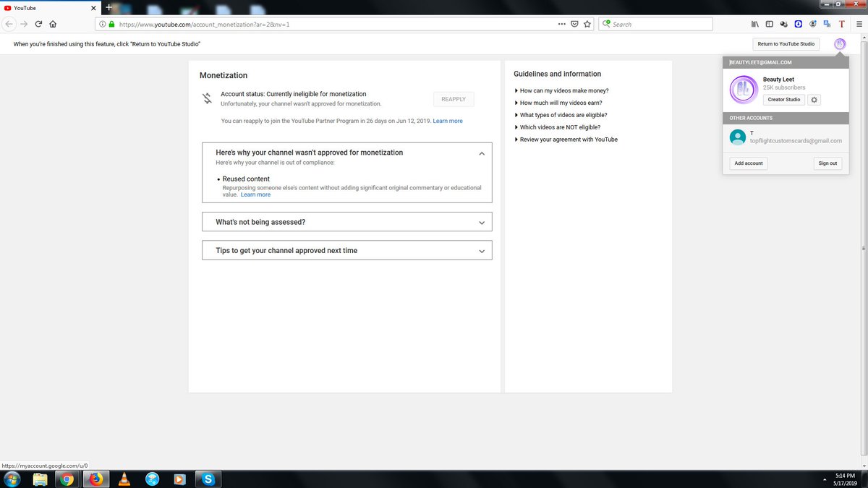Expand 'What types of videos are eligible?'
Viewport: 868px width, 488px height.
pyautogui.click(x=561, y=115)
